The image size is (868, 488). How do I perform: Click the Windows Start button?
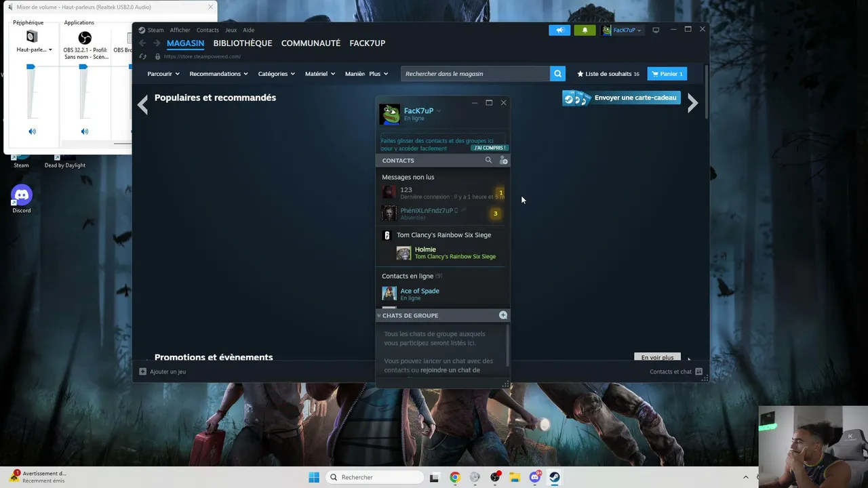coord(313,477)
